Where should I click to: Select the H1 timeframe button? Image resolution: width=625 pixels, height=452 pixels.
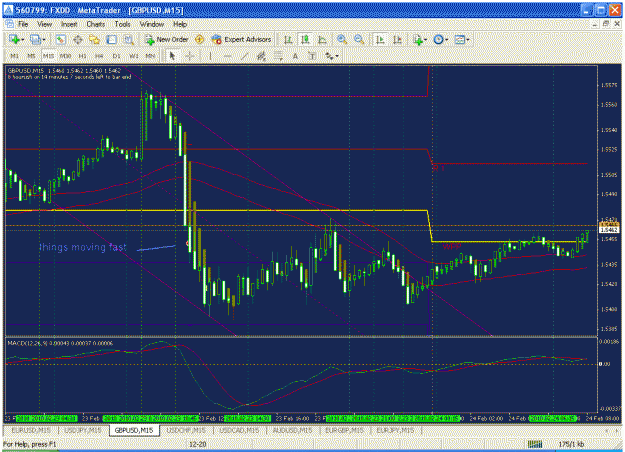pos(83,56)
